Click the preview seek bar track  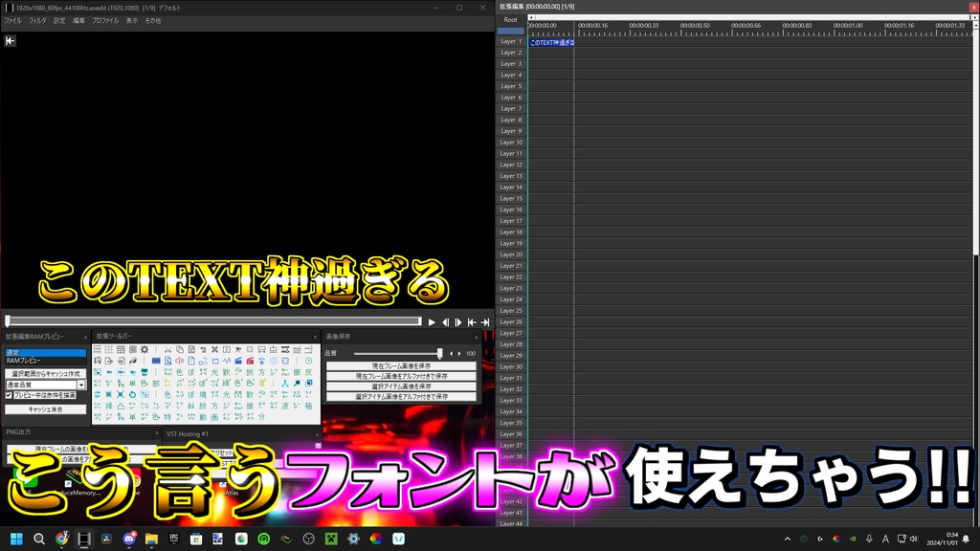[x=214, y=321]
